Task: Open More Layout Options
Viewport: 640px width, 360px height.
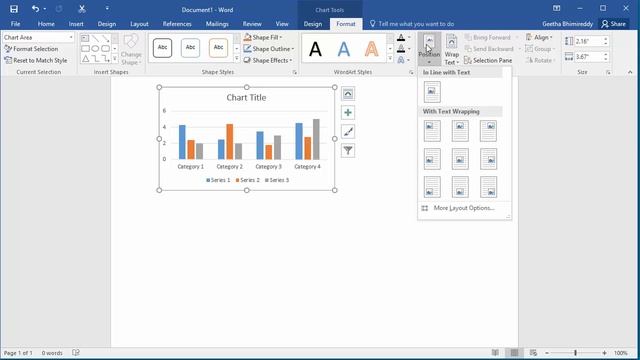Action: (x=464, y=208)
